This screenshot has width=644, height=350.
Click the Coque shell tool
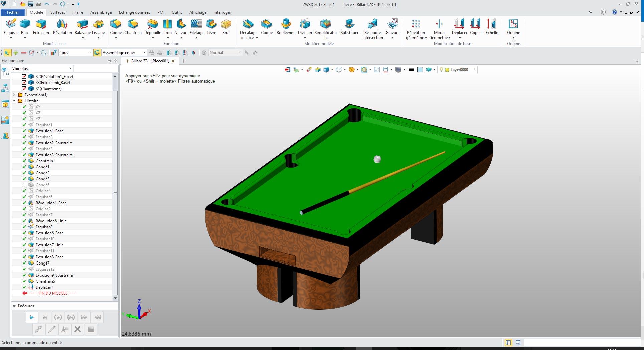click(267, 27)
